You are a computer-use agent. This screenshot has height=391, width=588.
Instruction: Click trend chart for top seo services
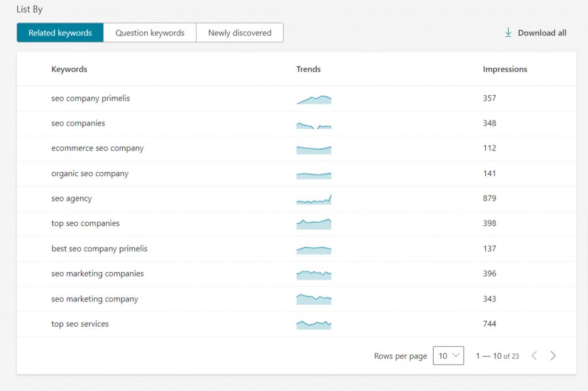(x=314, y=324)
